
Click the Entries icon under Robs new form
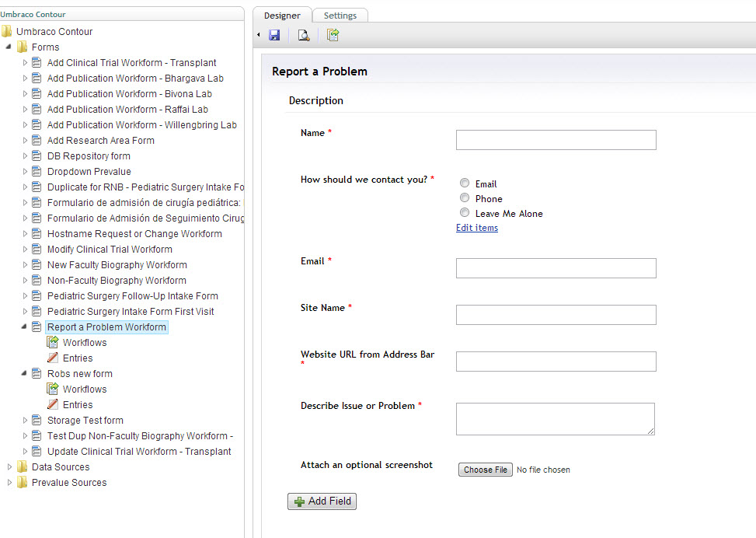click(53, 405)
